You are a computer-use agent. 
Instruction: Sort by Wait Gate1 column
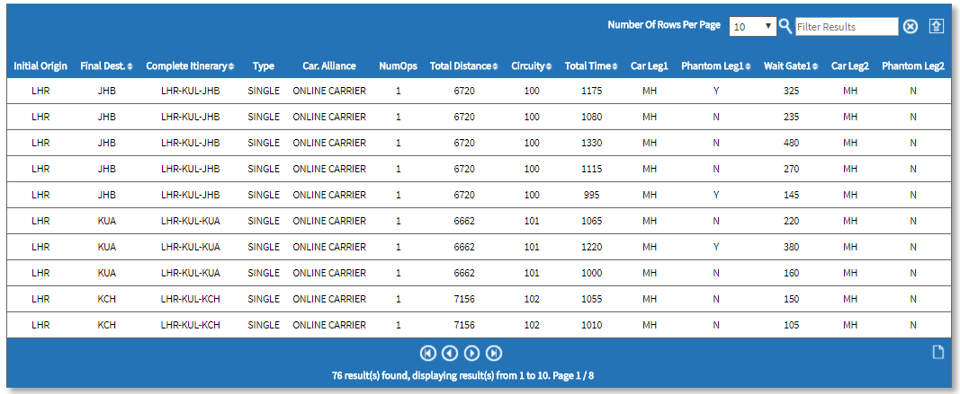[790, 66]
